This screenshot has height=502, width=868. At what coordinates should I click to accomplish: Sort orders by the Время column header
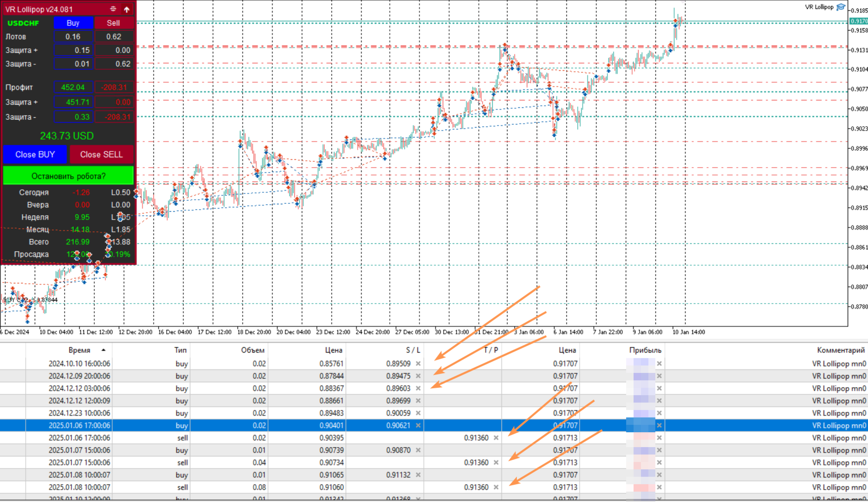pos(79,350)
